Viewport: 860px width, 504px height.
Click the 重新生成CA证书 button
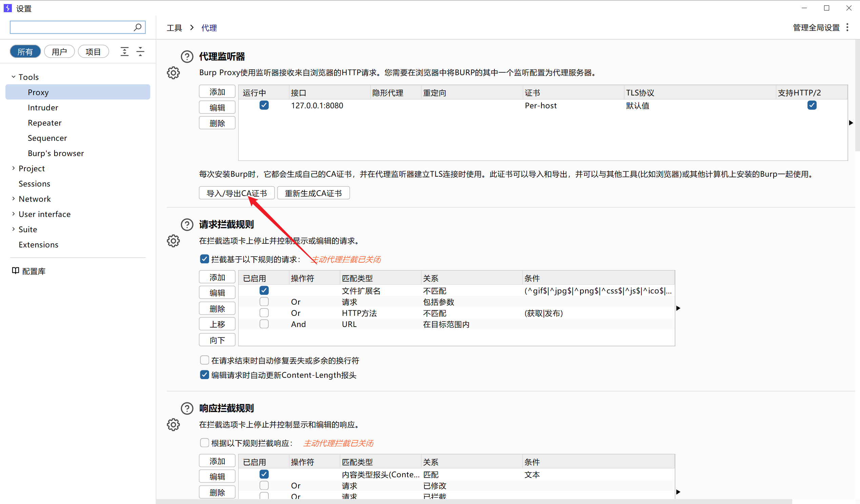coord(313,193)
